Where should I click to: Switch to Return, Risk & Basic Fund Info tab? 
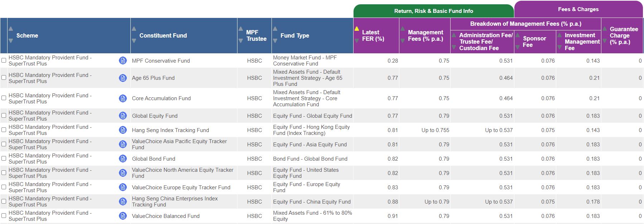[433, 11]
